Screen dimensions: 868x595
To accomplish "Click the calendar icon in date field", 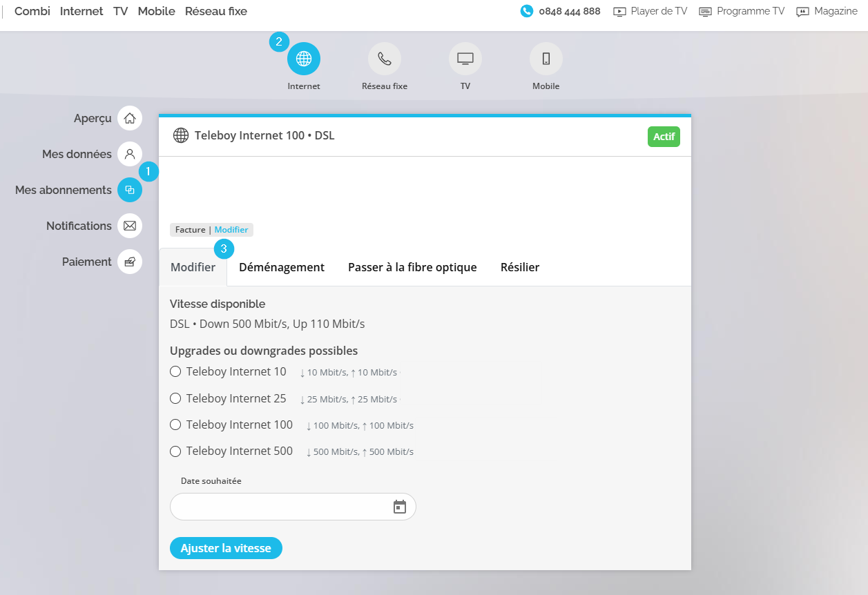I will [x=400, y=507].
